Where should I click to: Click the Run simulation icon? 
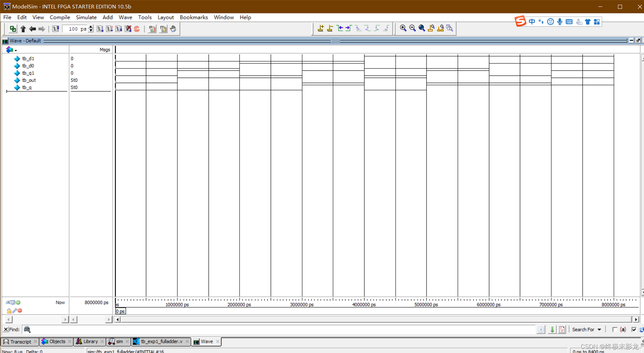(100, 29)
